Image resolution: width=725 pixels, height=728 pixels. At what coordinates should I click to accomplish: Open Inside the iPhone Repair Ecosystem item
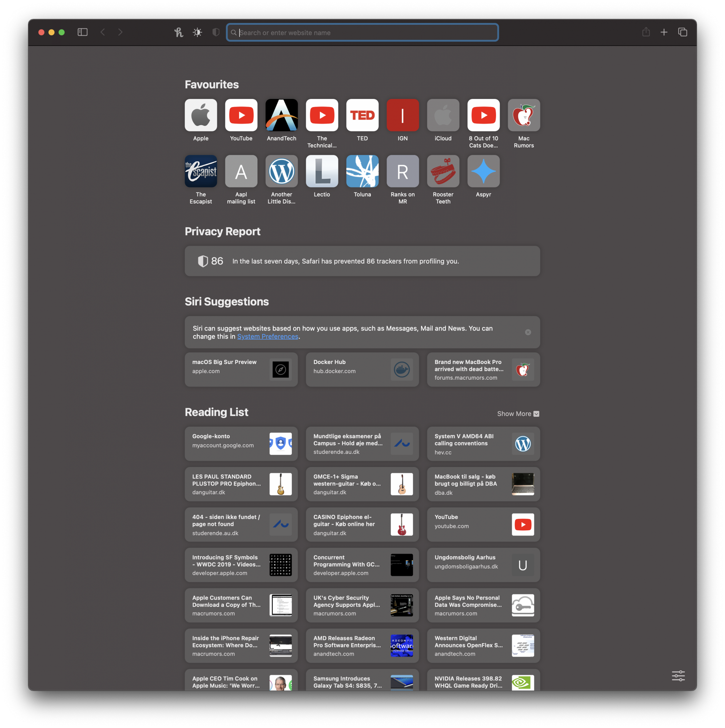pyautogui.click(x=241, y=645)
